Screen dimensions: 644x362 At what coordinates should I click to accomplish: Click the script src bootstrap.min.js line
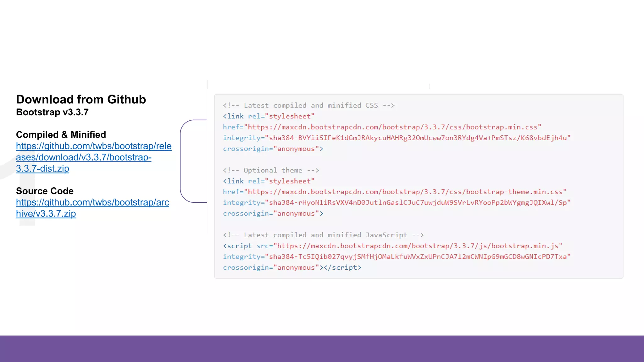(x=392, y=246)
